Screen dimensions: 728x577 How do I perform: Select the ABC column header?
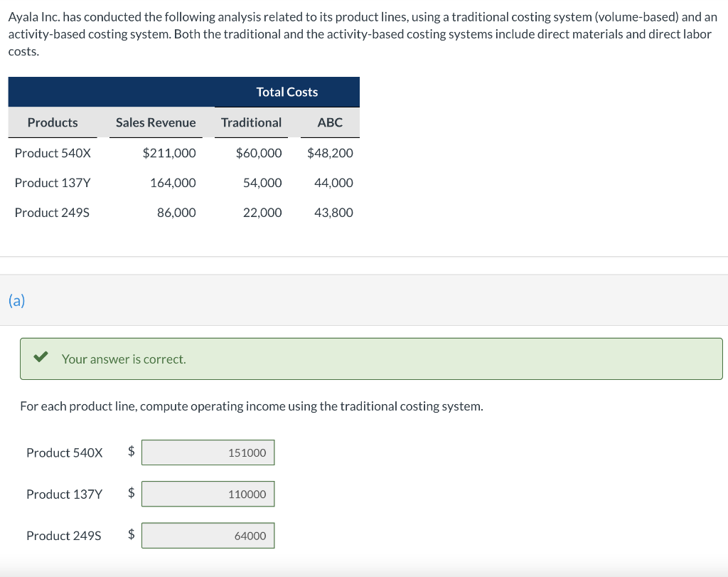click(x=330, y=122)
